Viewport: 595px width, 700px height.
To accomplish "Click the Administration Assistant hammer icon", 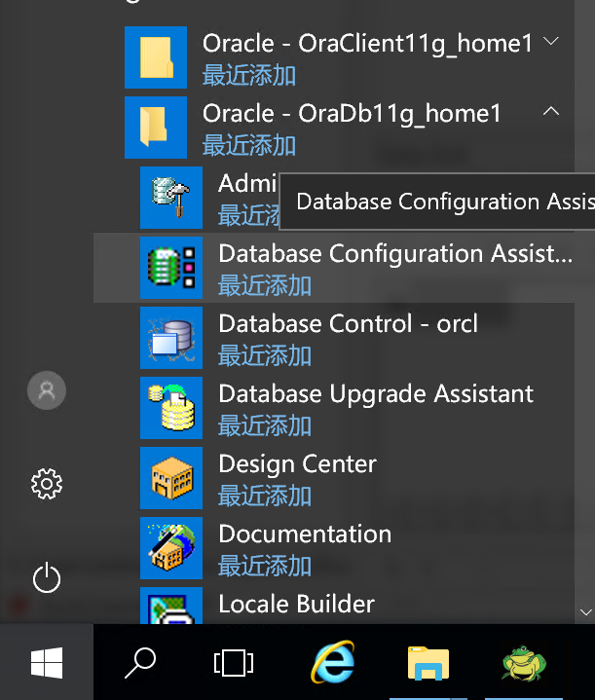I will point(170,198).
